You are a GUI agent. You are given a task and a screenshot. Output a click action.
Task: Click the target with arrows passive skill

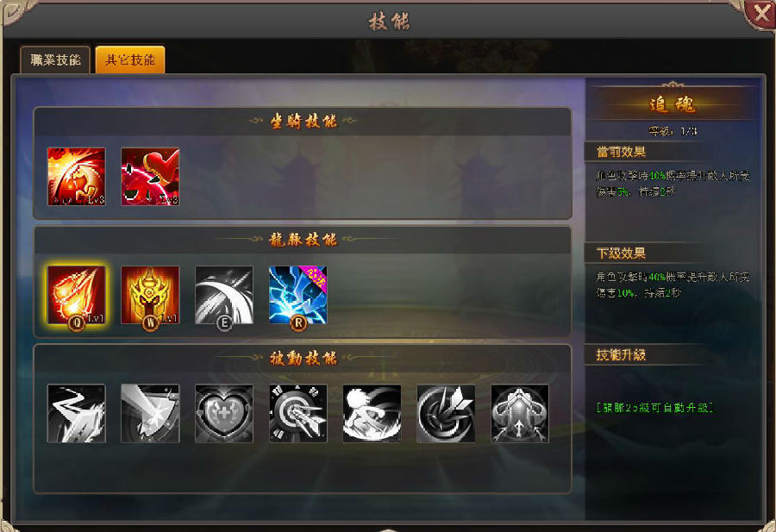coord(298,413)
